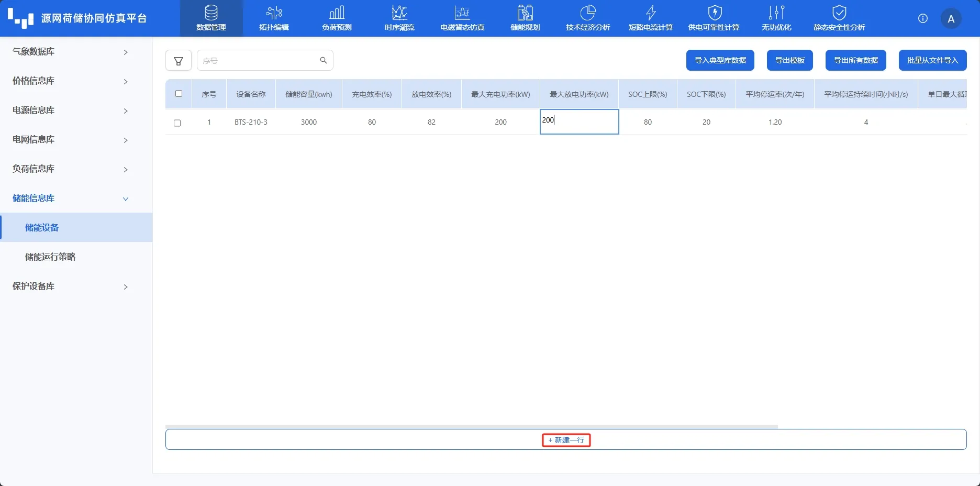Click the horizontal table scrollbar
The image size is (980, 486).
point(471,426)
